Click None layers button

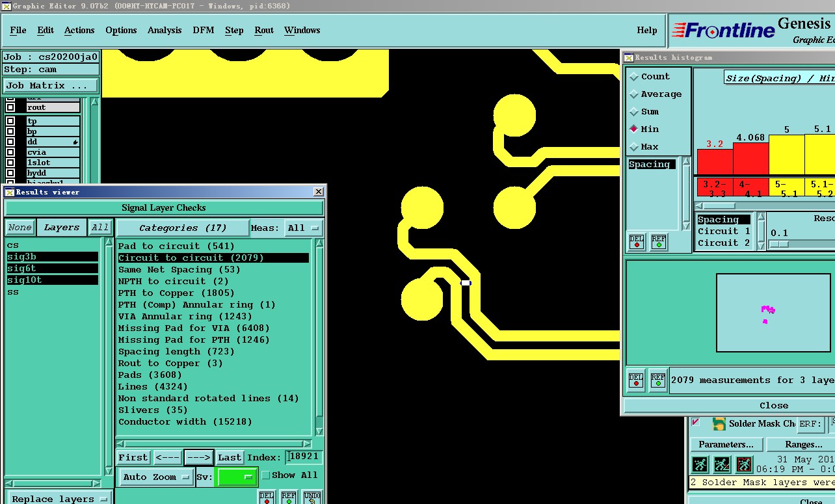point(20,228)
